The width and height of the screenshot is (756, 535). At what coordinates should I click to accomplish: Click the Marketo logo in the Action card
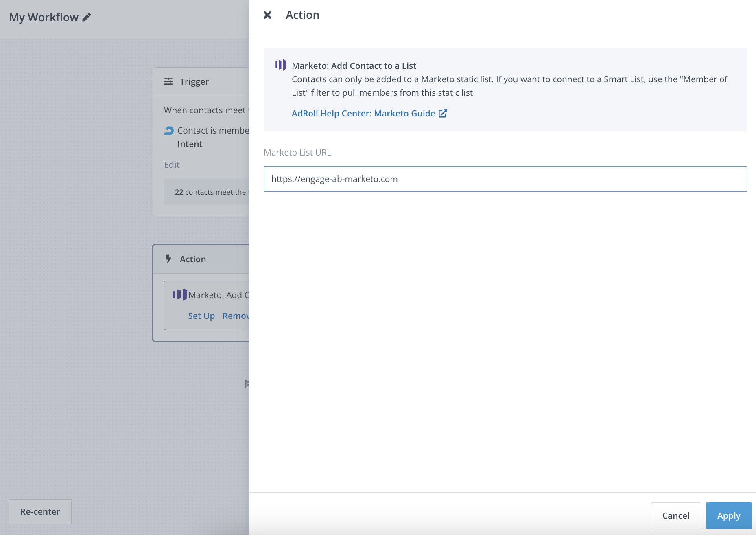pyautogui.click(x=179, y=295)
